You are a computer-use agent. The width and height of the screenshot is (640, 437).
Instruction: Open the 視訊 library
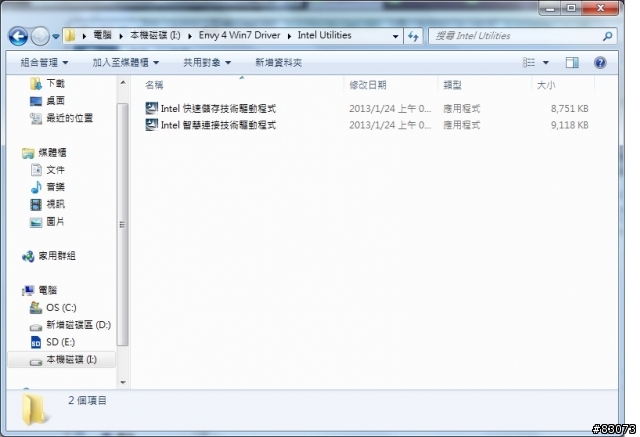point(55,204)
